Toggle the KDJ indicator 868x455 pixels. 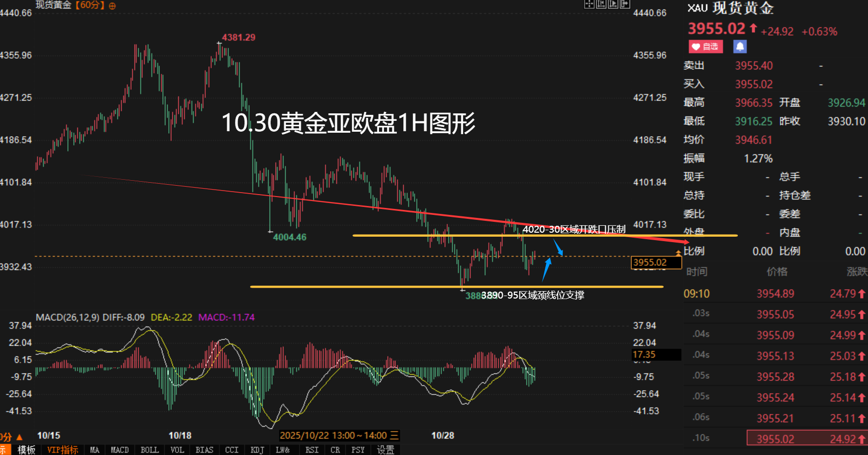click(257, 450)
